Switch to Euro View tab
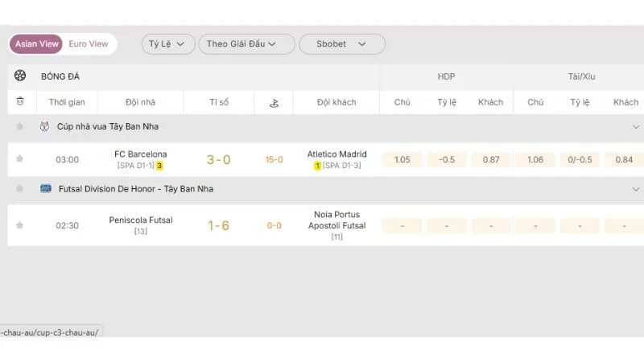This screenshot has width=644, height=362. [x=89, y=44]
